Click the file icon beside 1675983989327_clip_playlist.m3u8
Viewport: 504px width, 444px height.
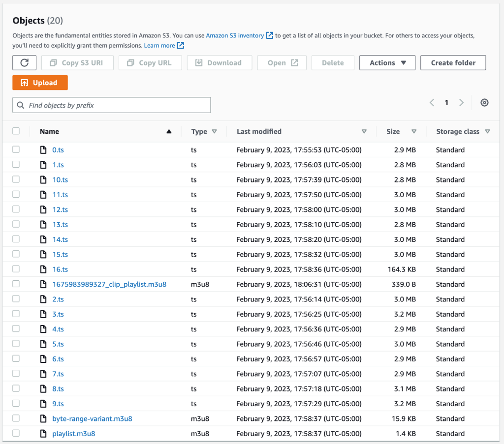[x=43, y=284]
